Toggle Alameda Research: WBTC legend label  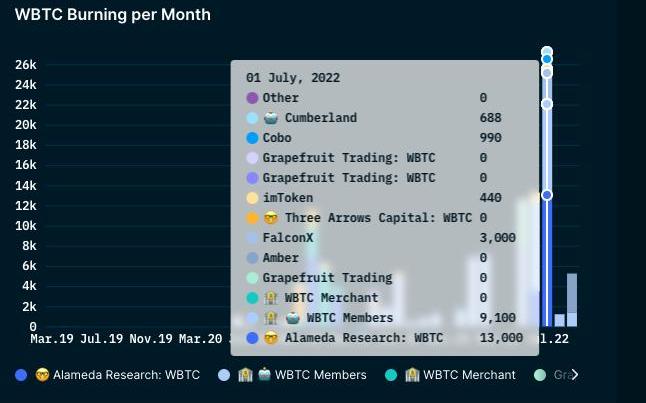point(126,375)
